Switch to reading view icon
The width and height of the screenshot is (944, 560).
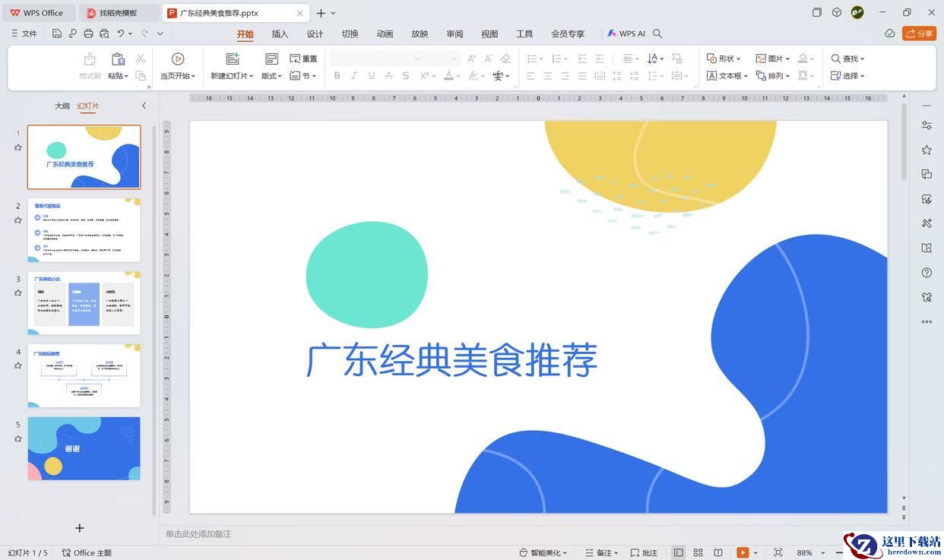pyautogui.click(x=718, y=552)
